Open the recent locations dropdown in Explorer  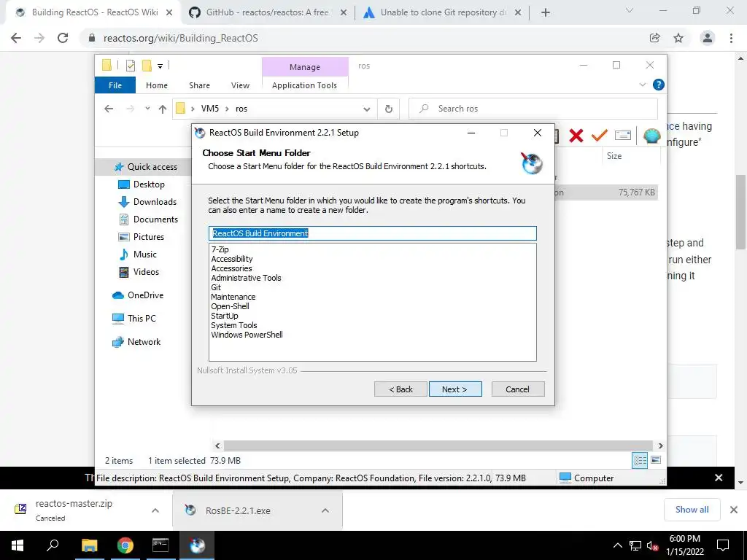[147, 109]
